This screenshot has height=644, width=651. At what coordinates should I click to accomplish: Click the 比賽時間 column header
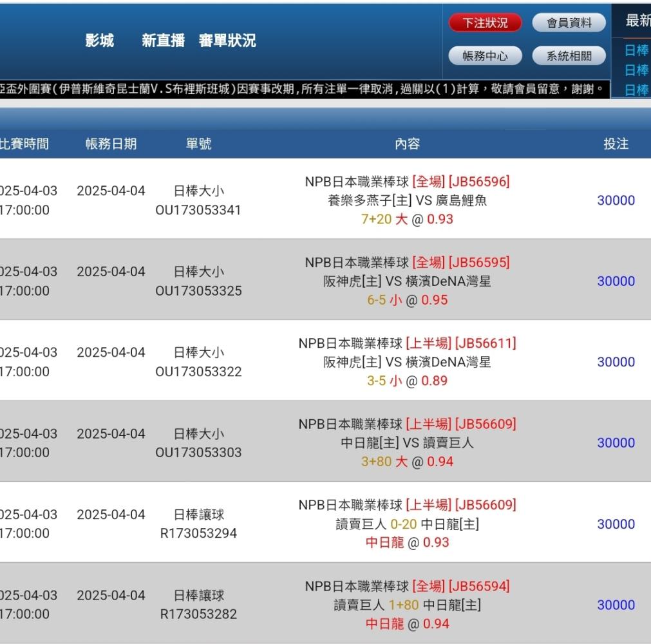pos(24,144)
